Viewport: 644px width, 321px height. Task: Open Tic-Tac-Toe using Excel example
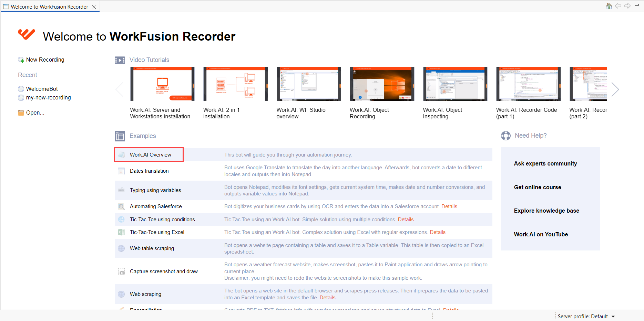click(157, 232)
